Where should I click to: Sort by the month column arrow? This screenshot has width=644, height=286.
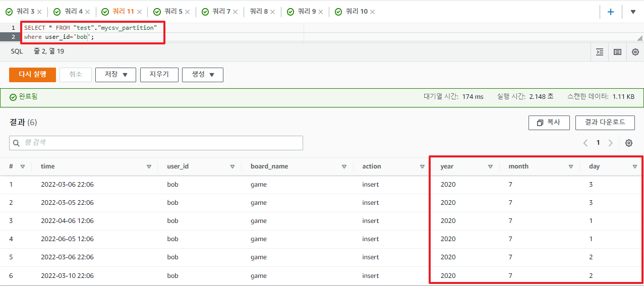(x=571, y=166)
